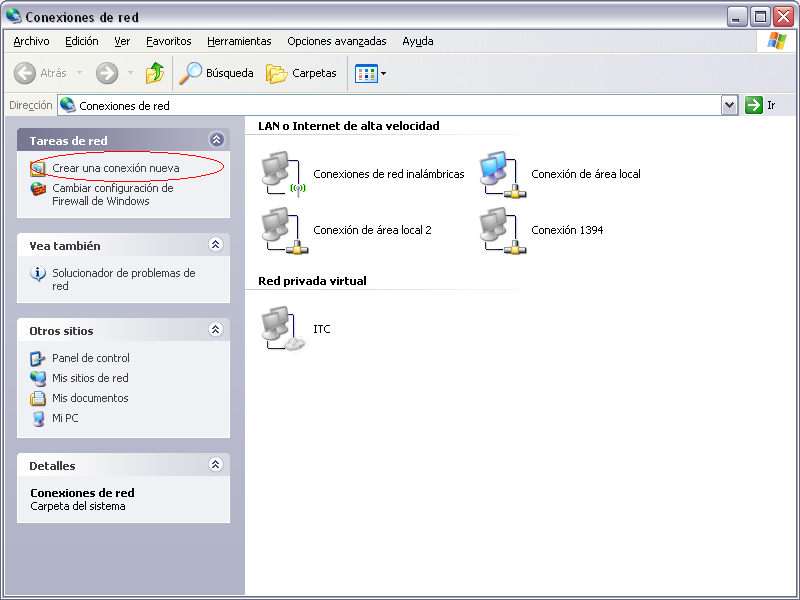
Task: Collapse the Detalles panel
Action: (x=215, y=465)
